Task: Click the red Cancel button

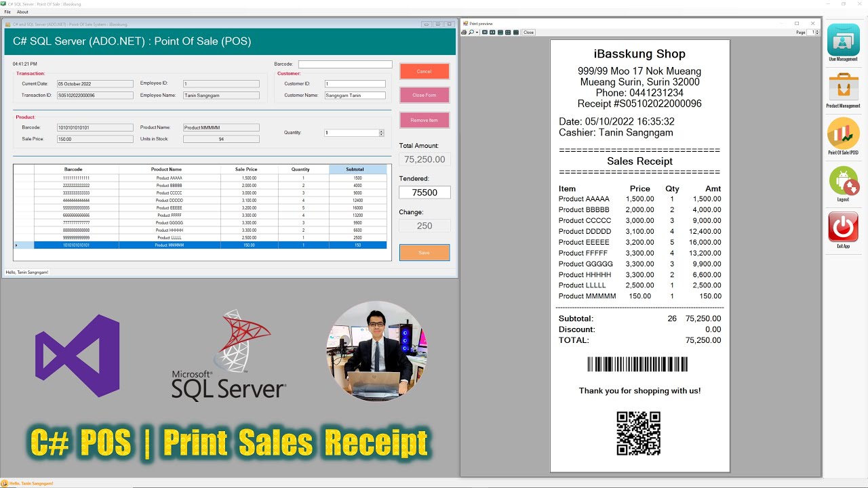Action: pyautogui.click(x=425, y=71)
